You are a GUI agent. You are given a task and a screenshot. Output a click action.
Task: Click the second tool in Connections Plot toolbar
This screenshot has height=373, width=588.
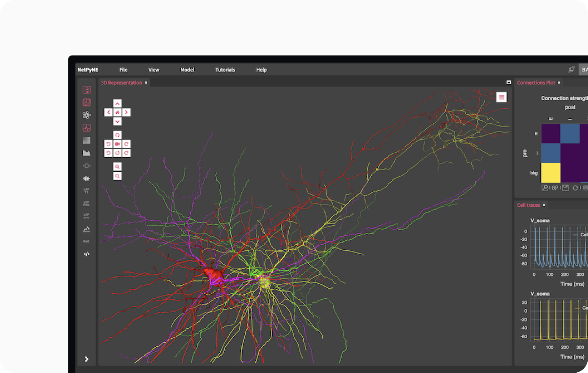tap(555, 188)
